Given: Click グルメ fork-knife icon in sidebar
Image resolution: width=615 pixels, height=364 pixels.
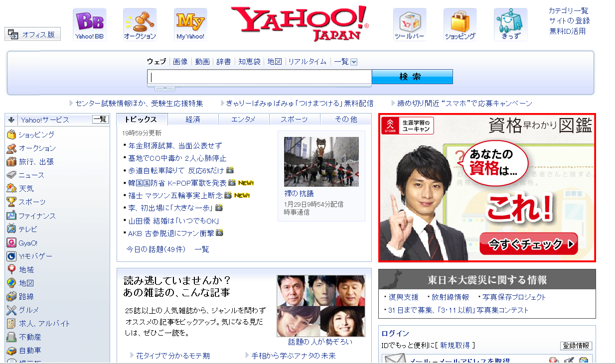Looking at the screenshot, I should click(11, 310).
